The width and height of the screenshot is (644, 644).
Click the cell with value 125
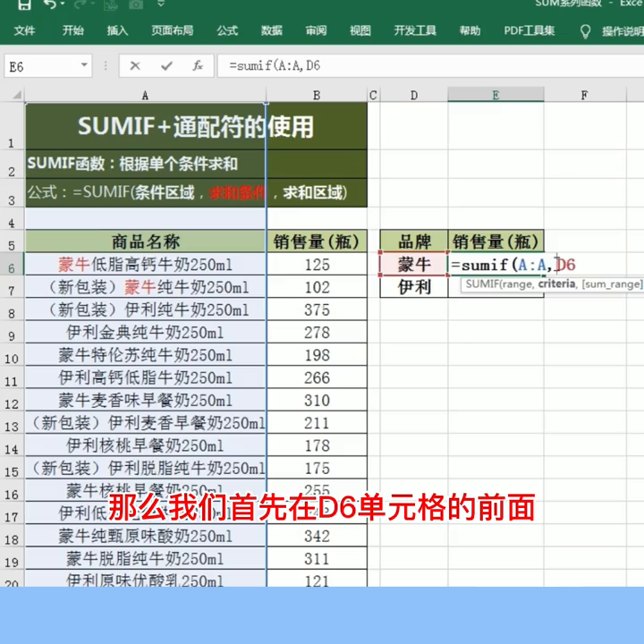pyautogui.click(x=317, y=264)
